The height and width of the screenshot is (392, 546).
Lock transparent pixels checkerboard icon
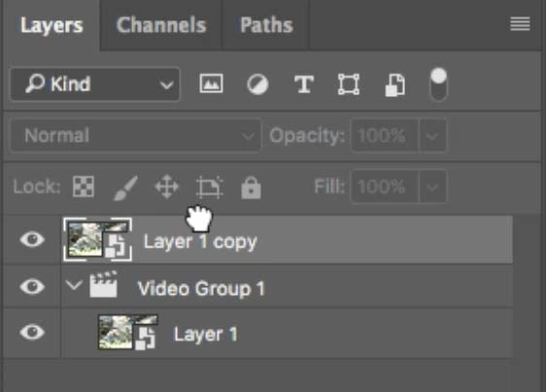point(84,187)
